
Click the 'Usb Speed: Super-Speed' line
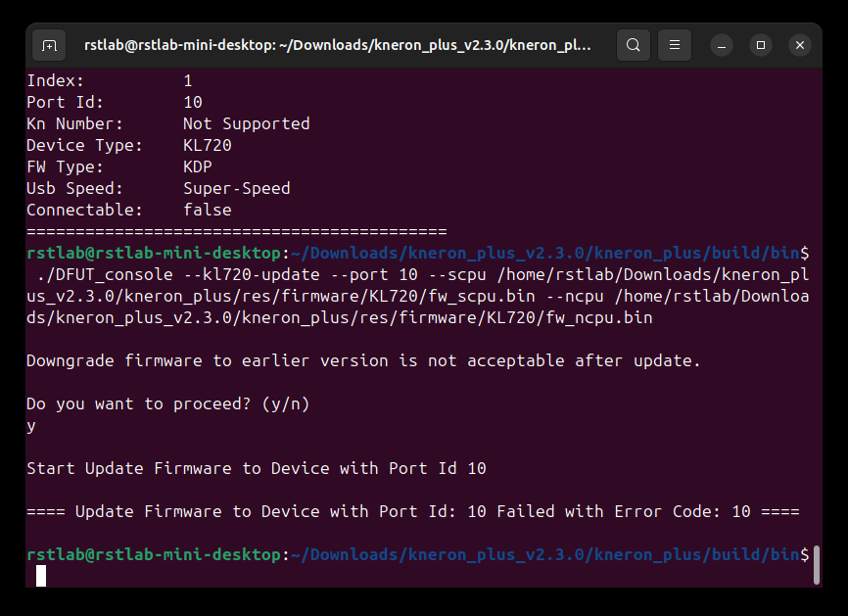(158, 189)
